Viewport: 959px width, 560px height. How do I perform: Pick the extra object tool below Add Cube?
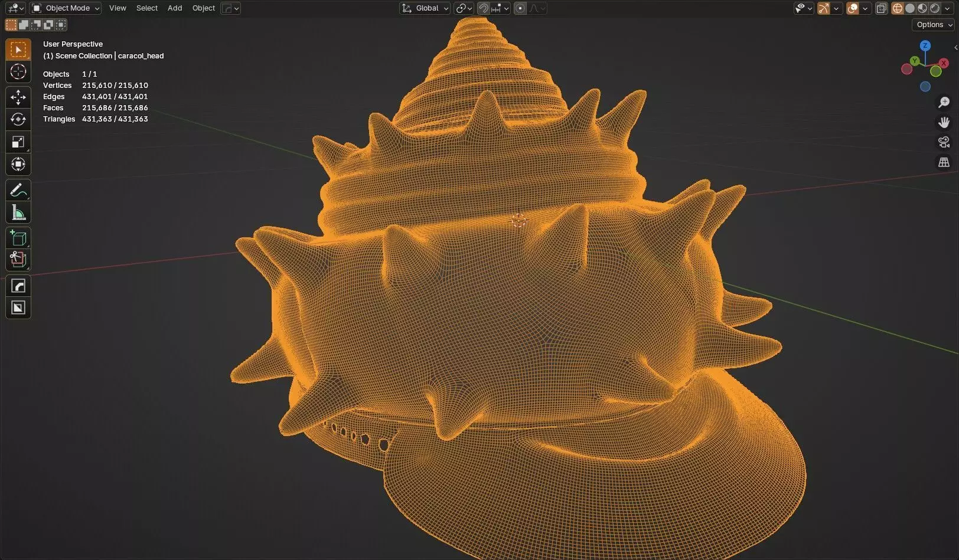(18, 260)
